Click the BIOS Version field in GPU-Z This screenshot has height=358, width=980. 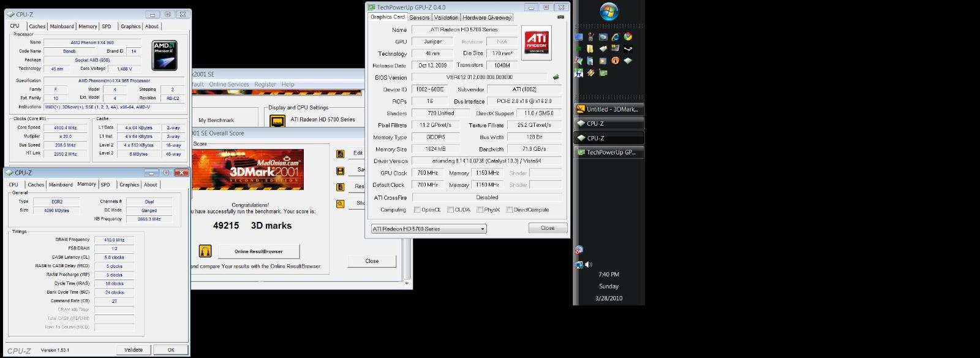tap(481, 77)
